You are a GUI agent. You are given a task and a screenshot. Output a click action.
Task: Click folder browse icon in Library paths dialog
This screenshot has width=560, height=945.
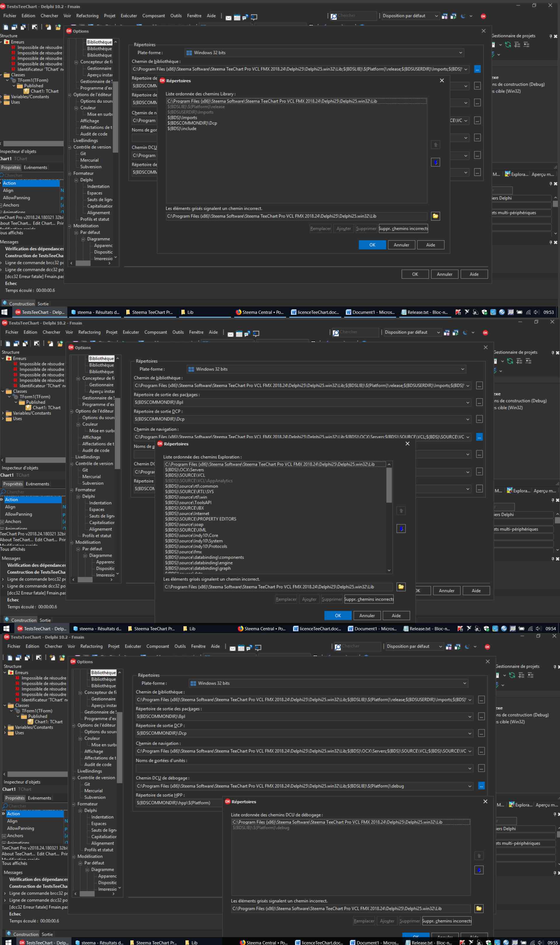435,216
